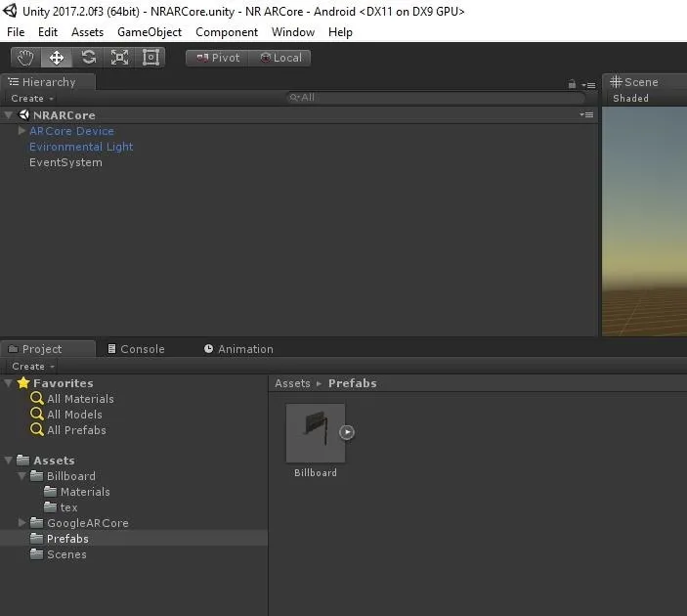Click the Billboard folder icon
The width and height of the screenshot is (687, 616).
(36, 476)
